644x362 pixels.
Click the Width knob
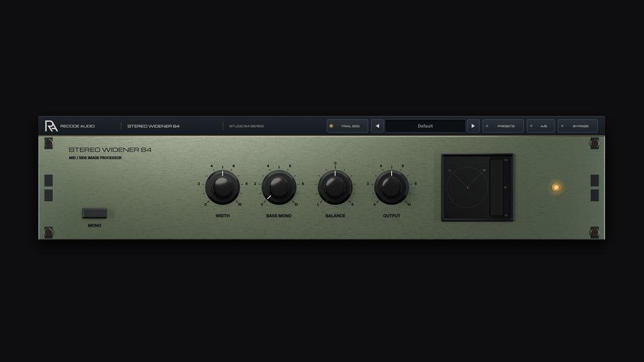coord(223,187)
